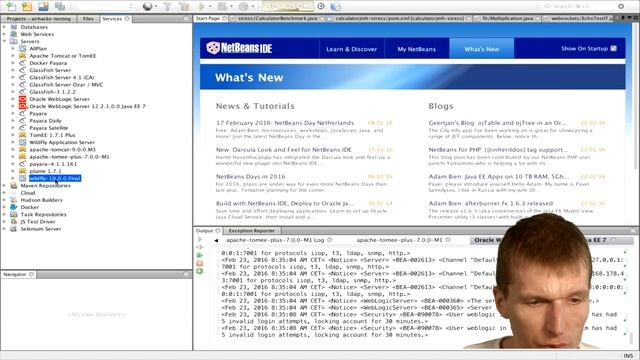640x360 pixels.
Task: Open the Learn & Discover tab
Action: click(351, 49)
